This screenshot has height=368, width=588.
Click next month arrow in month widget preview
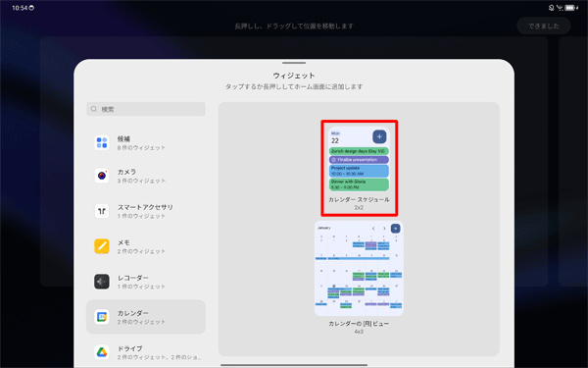(x=384, y=229)
